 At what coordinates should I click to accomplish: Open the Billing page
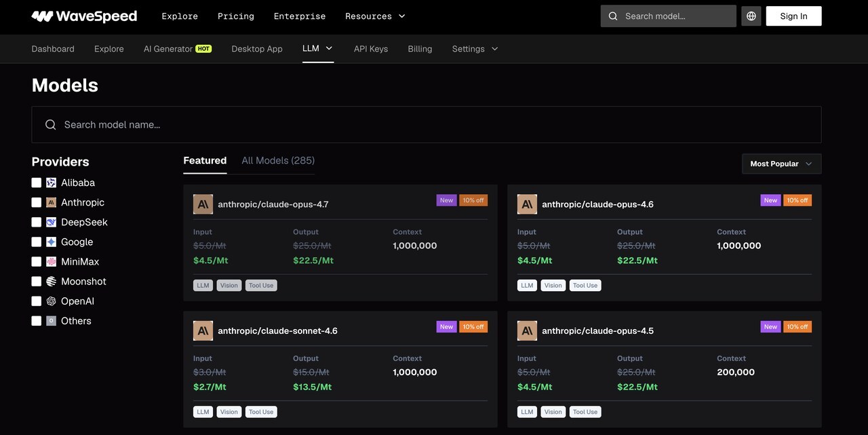(x=420, y=49)
